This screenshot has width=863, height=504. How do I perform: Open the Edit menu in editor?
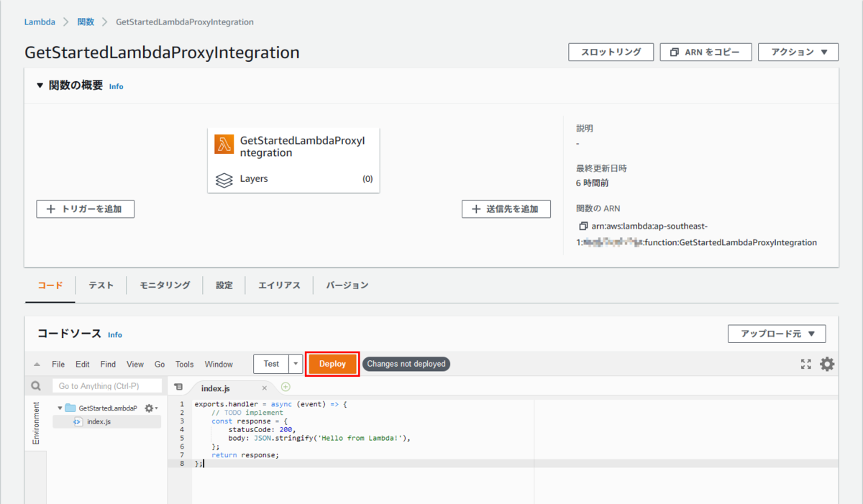(x=83, y=365)
